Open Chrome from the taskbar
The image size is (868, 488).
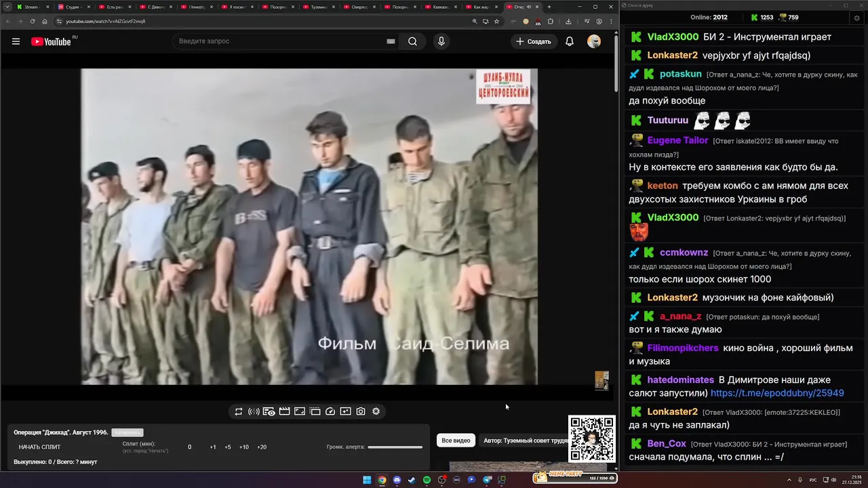[x=382, y=480]
